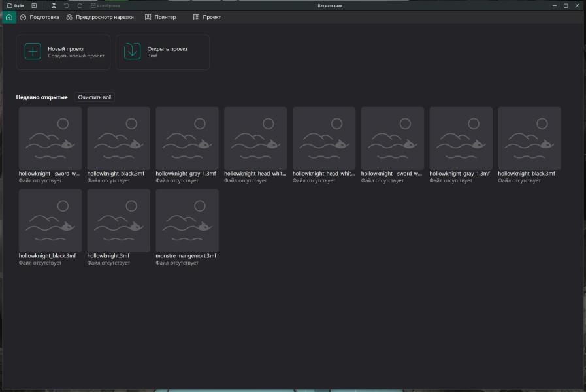
Task: Click the Home icon tab
Action: [x=8, y=17]
